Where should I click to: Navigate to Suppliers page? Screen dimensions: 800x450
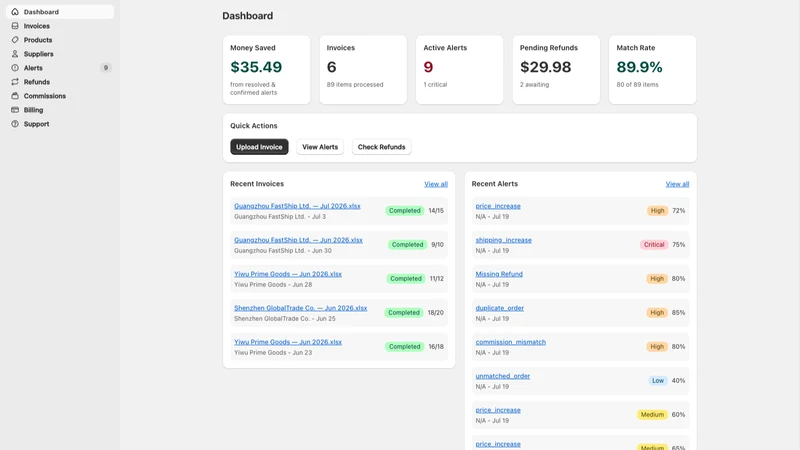60,54
